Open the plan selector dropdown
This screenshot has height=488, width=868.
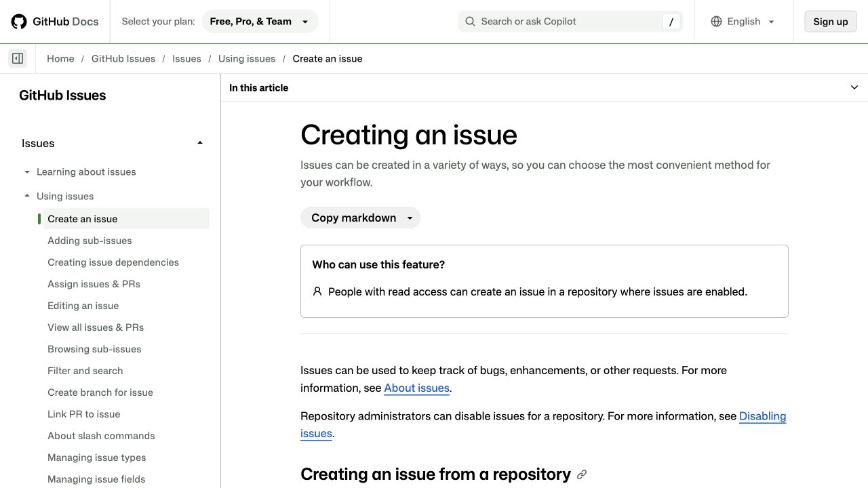[260, 22]
